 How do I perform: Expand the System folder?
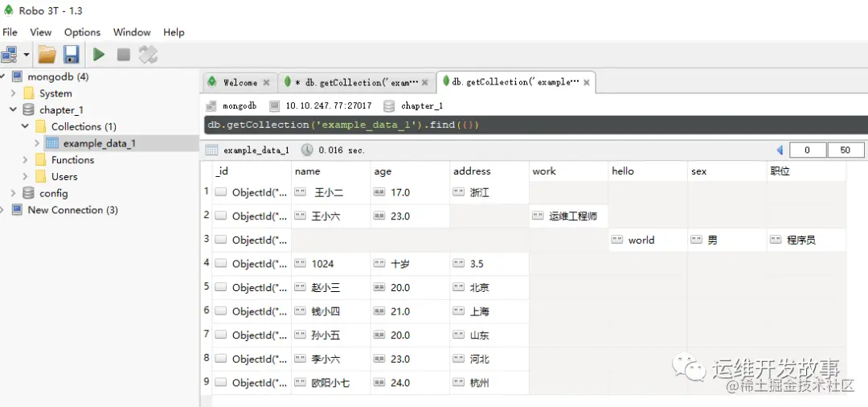pyautogui.click(x=14, y=93)
